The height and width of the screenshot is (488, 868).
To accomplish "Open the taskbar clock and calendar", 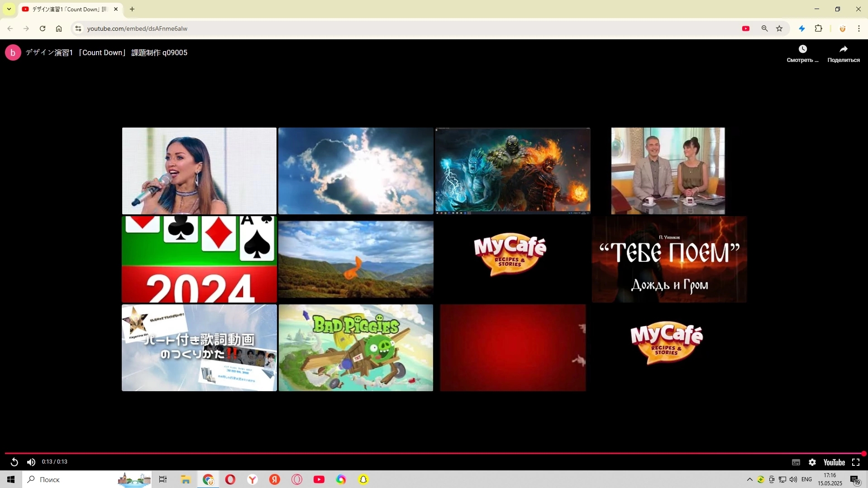I will [830, 479].
